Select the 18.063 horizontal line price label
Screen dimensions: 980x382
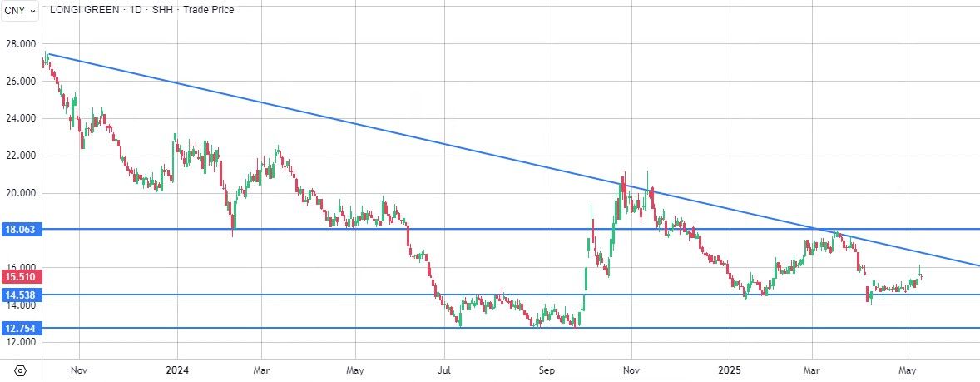click(20, 229)
